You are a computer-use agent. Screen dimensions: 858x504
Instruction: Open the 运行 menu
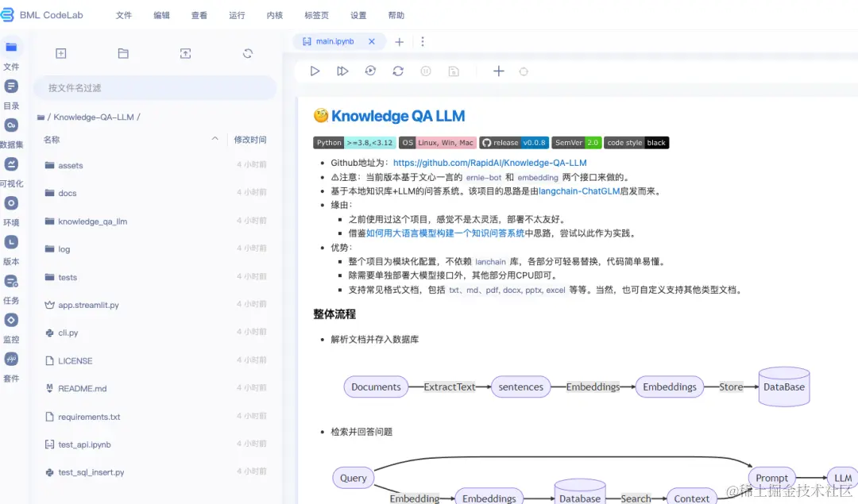237,15
